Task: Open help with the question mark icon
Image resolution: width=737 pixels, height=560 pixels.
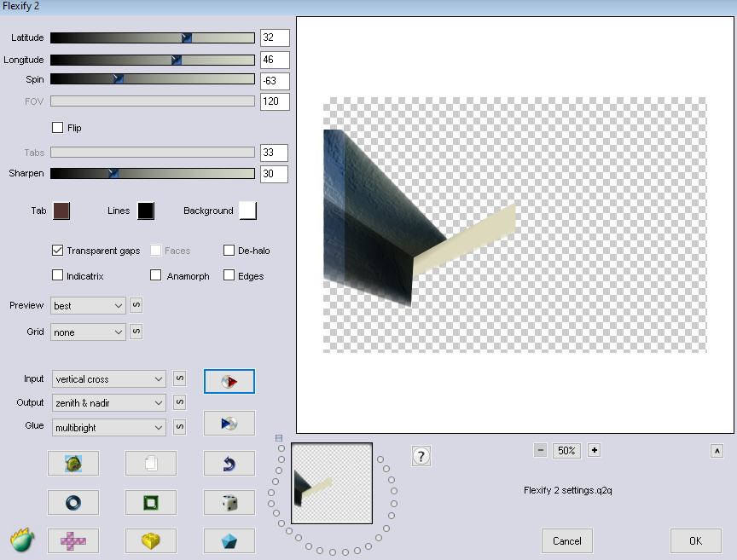Action: pos(421,456)
